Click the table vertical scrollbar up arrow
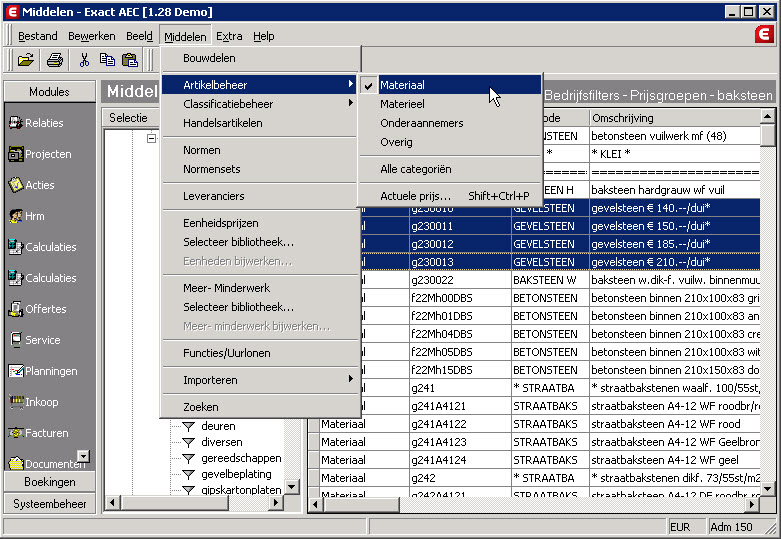Viewport: 781px width, 539px height. (x=767, y=117)
